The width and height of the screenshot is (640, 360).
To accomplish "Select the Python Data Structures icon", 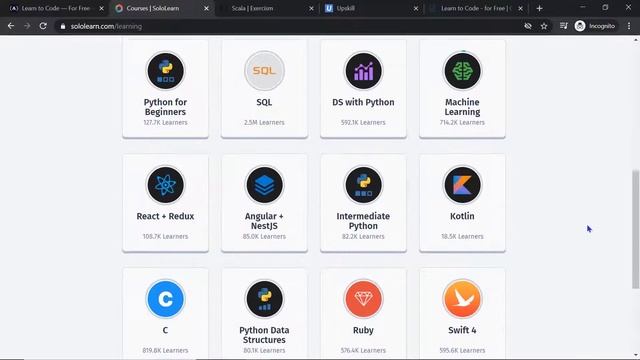I will point(264,299).
